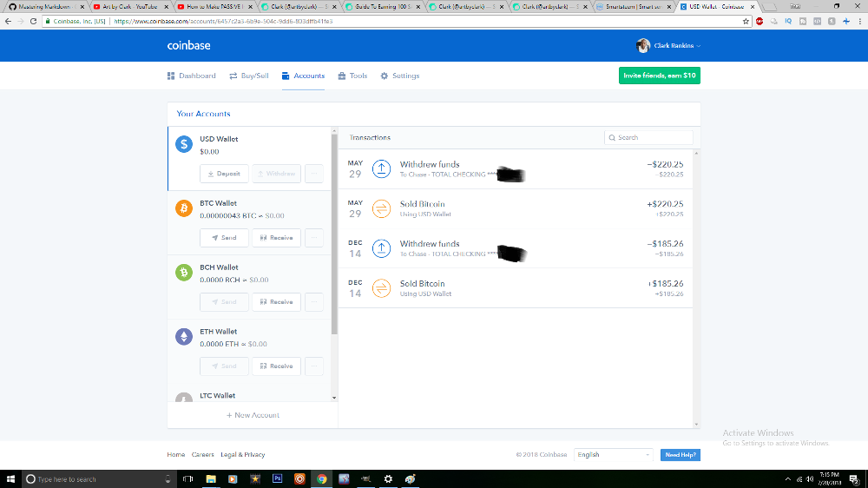The width and height of the screenshot is (868, 488).
Task: Click the volume icon in system tray
Action: tap(810, 479)
